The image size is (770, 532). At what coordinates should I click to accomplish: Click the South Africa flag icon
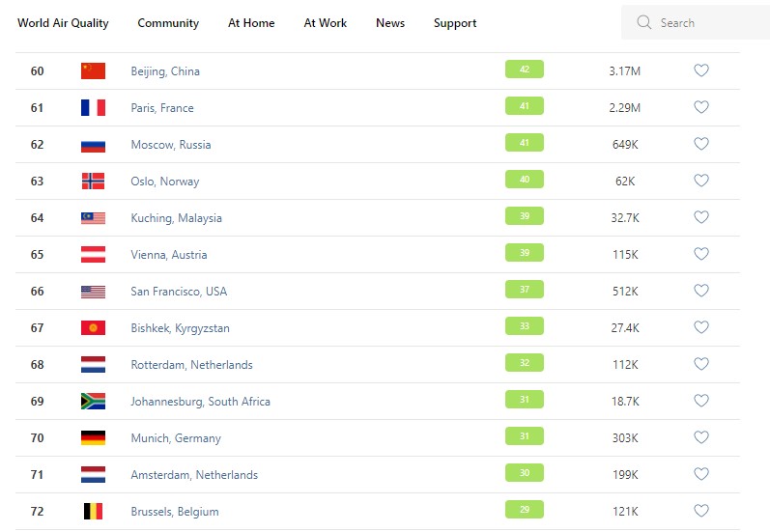pos(93,401)
